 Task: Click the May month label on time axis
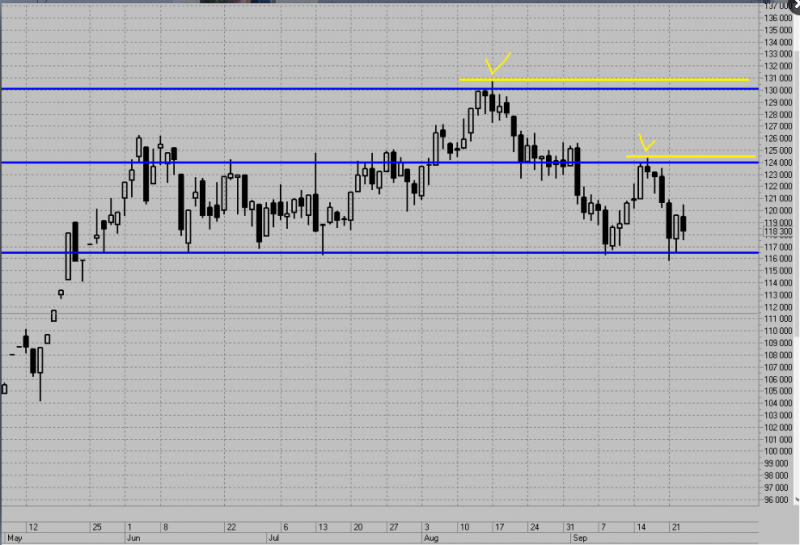point(15,538)
